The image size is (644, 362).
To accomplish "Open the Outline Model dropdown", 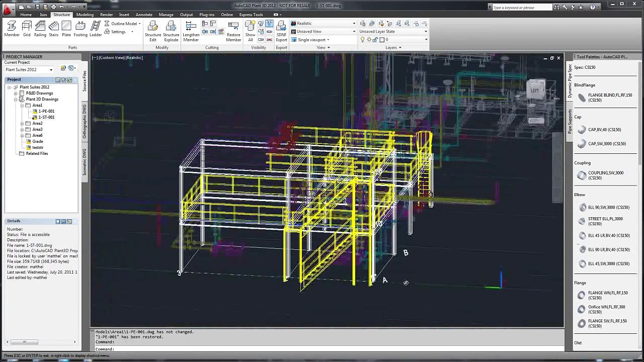I will click(122, 24).
